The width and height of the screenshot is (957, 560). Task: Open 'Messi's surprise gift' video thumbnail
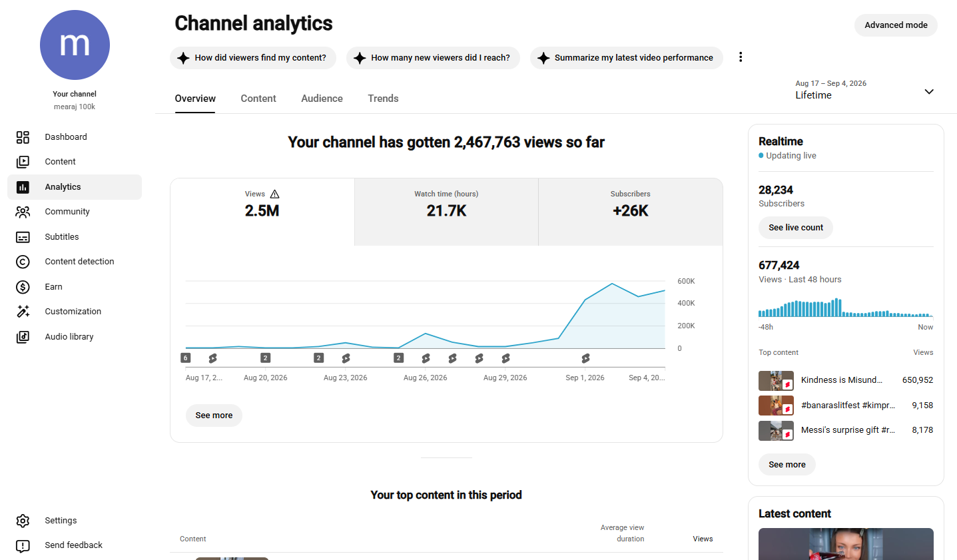tap(776, 431)
